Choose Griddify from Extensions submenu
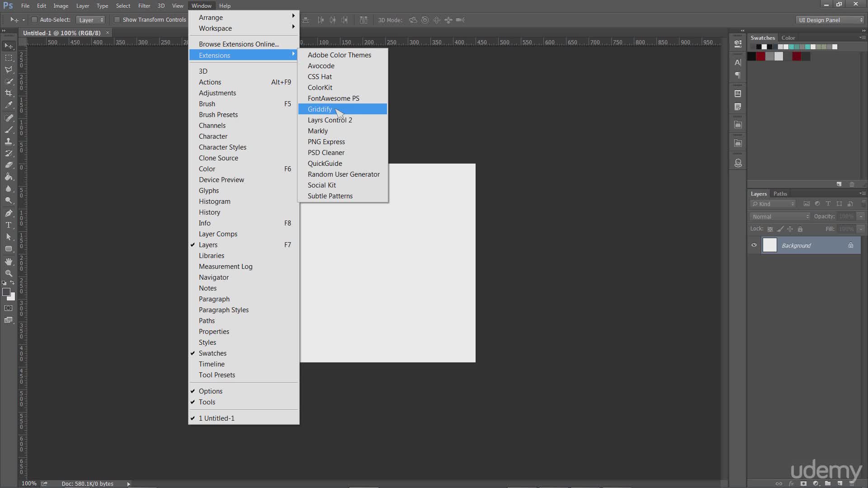Screen dimensions: 868x488 click(x=342, y=109)
